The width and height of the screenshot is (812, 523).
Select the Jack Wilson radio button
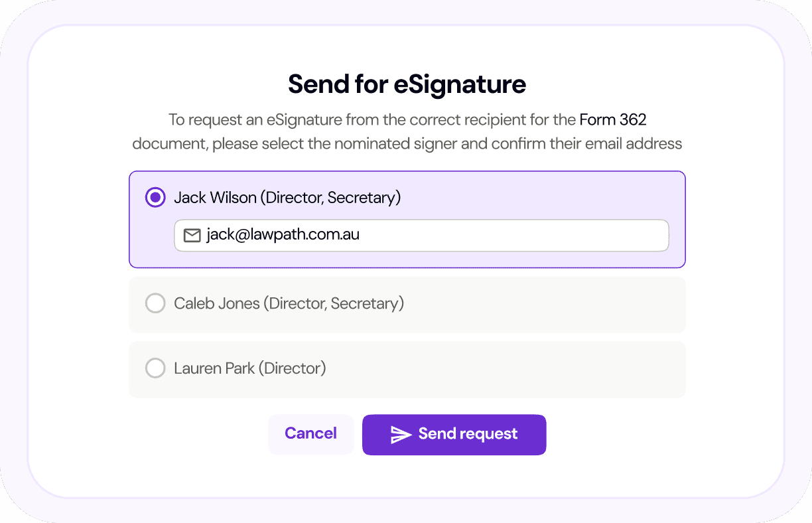(155, 198)
